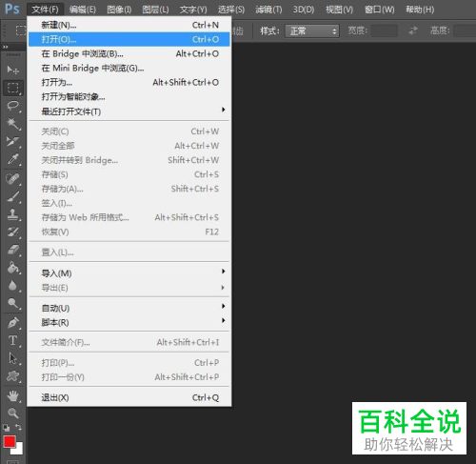The width and height of the screenshot is (476, 464).
Task: Open the 图层(L) menu
Action: 155,10
